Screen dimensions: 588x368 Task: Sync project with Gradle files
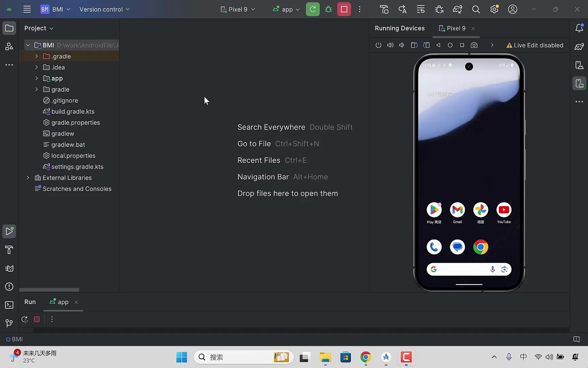point(457,9)
